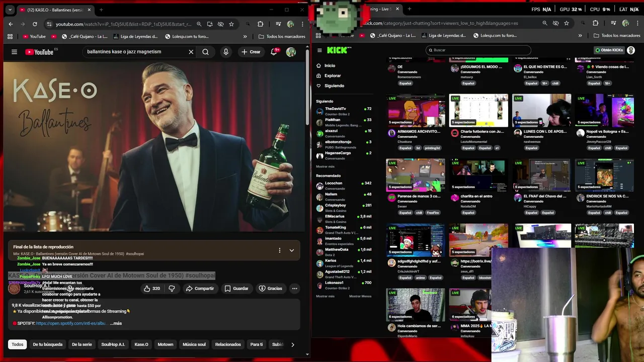The image size is (644, 362).
Task: Open the Crear upload menu on YouTube
Action: tap(251, 52)
